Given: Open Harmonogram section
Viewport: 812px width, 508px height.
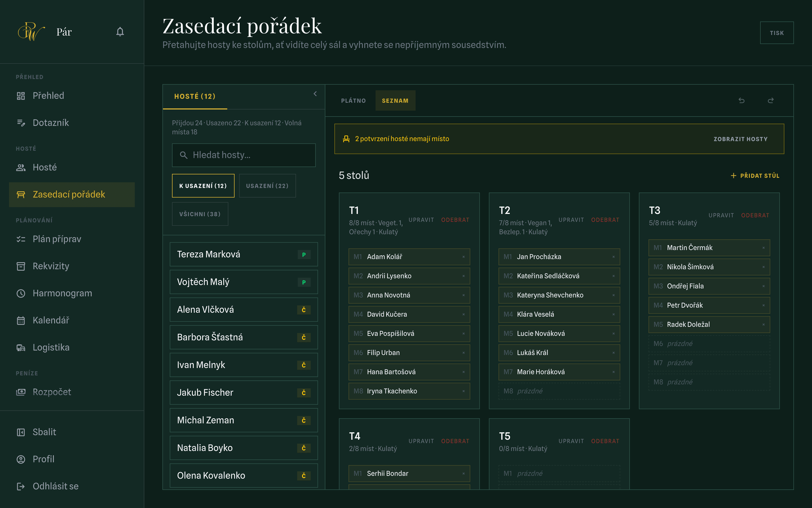Looking at the screenshot, I should 72,293.
